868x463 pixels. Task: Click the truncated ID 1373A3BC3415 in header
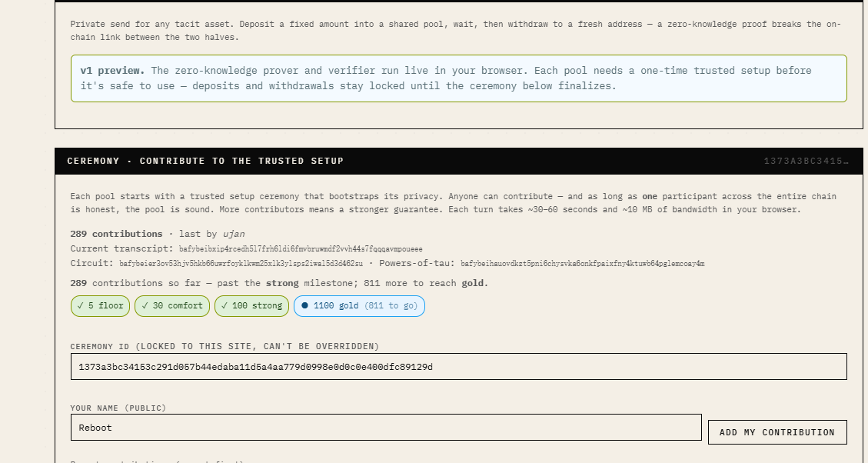click(806, 161)
